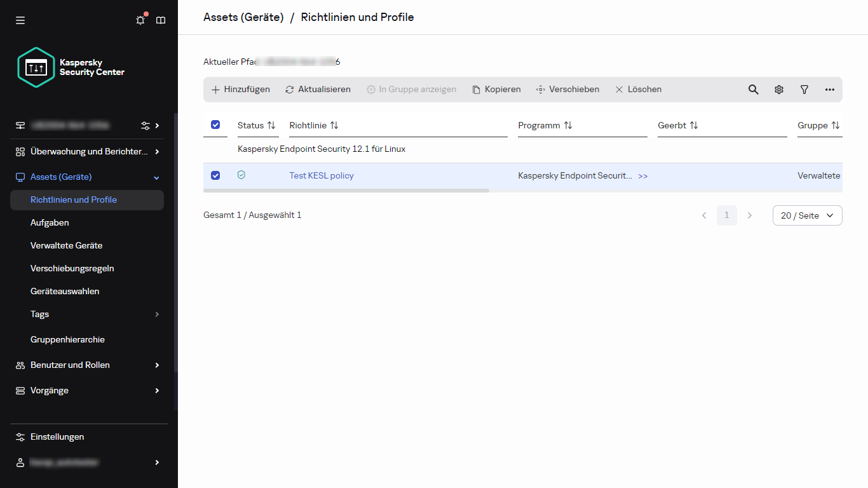Image resolution: width=868 pixels, height=488 pixels.
Task: Open the documentation book icon
Action: 161,20
